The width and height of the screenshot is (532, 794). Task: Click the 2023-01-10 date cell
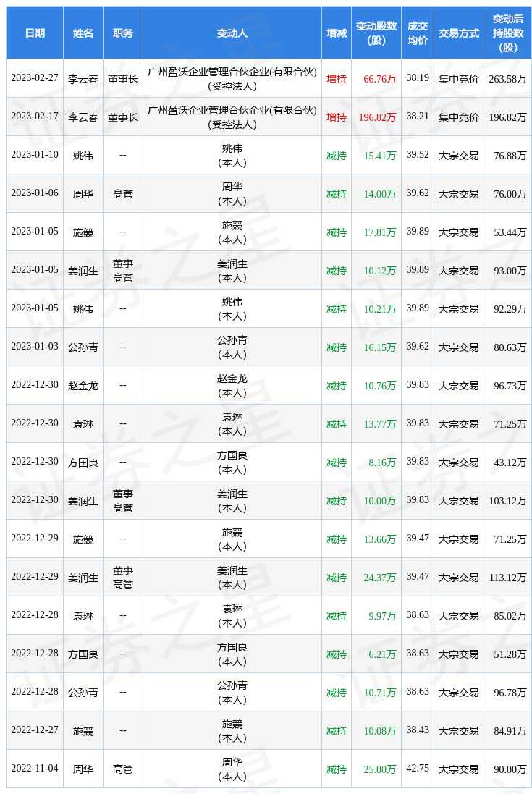click(x=35, y=155)
